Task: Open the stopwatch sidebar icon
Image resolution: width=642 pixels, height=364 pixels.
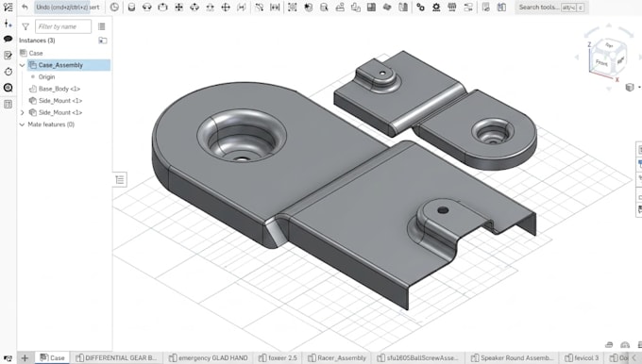Action: 8,71
